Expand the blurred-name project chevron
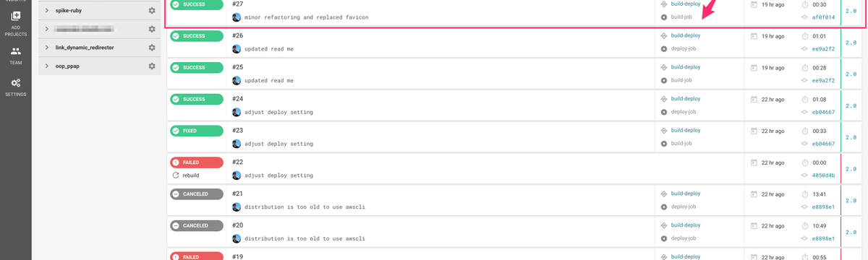Viewport: 868px width, 260px height. pyautogui.click(x=47, y=29)
